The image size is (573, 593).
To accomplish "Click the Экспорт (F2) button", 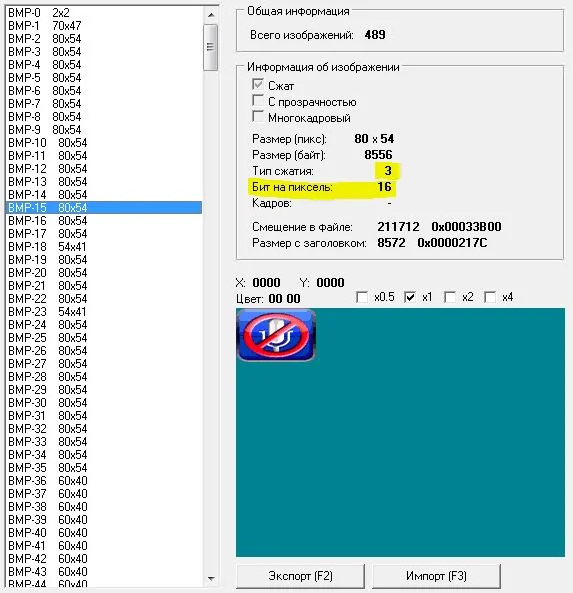I will [x=300, y=576].
